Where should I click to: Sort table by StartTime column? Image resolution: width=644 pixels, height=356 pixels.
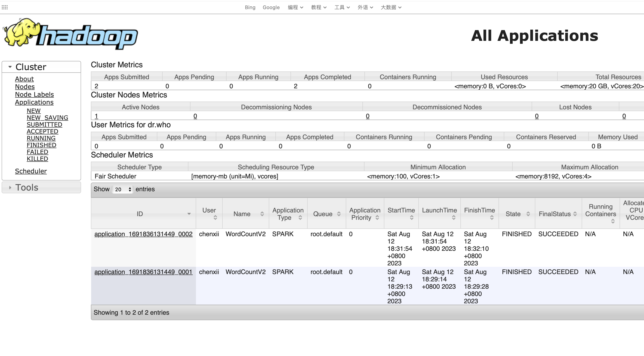point(412,218)
